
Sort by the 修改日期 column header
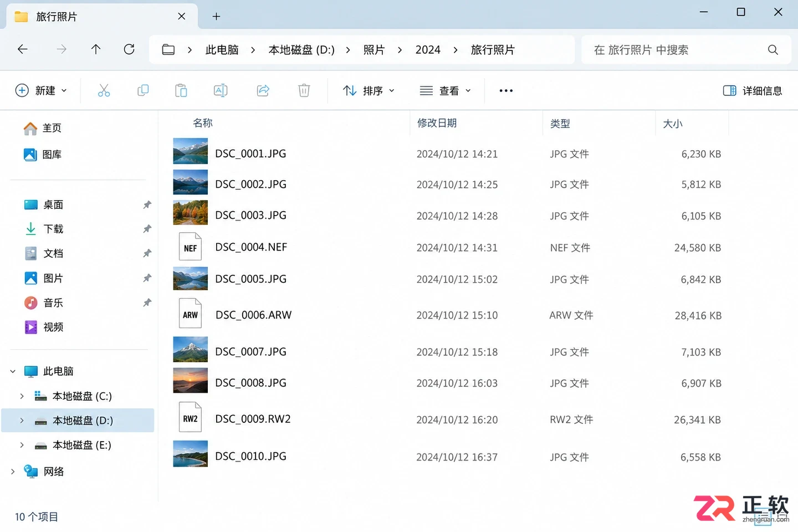click(437, 123)
